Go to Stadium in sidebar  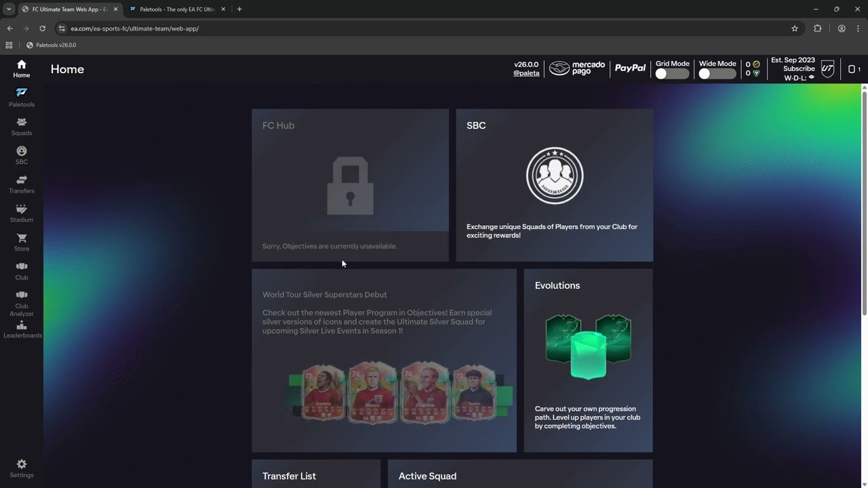[21, 213]
